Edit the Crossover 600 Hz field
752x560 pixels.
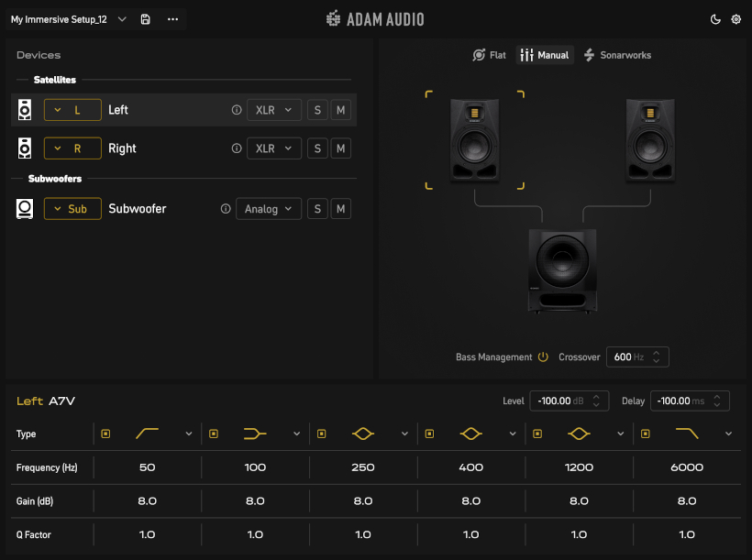tap(637, 357)
